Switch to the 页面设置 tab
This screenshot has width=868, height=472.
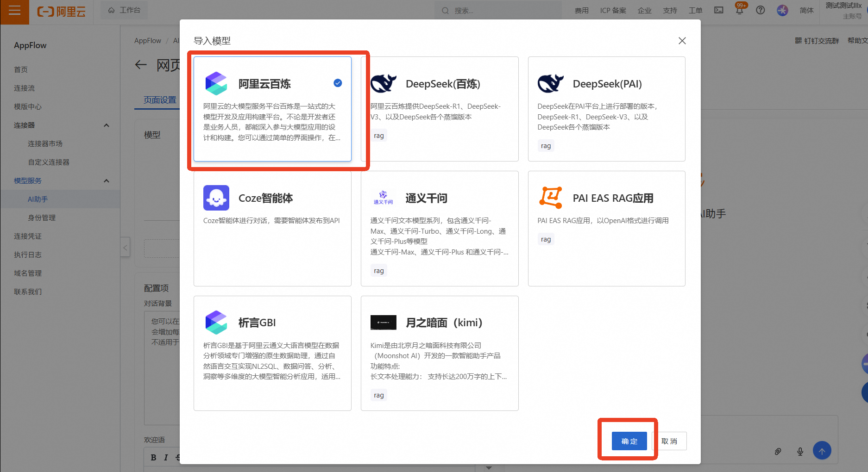pos(160,100)
